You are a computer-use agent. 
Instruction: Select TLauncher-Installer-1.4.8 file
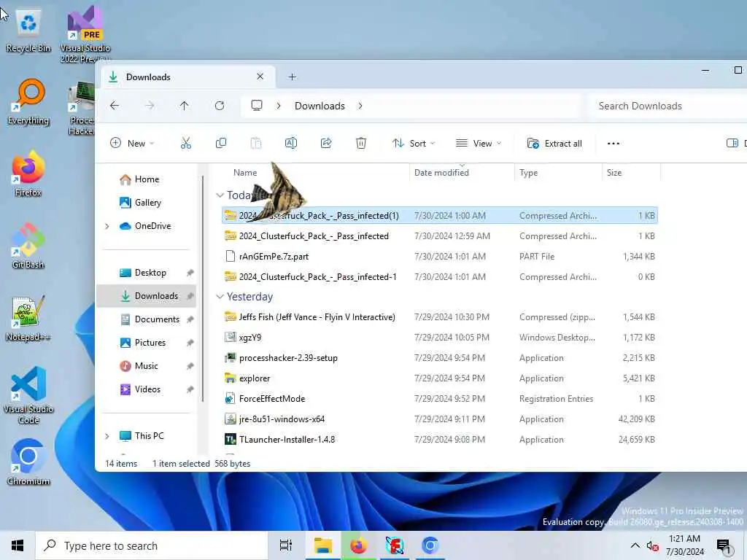point(440,440)
